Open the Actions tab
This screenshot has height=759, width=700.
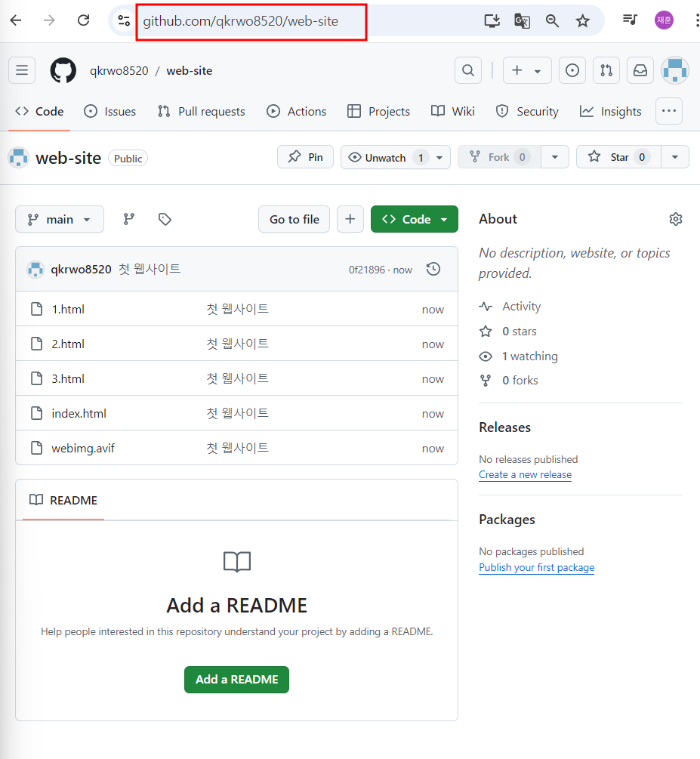point(296,111)
